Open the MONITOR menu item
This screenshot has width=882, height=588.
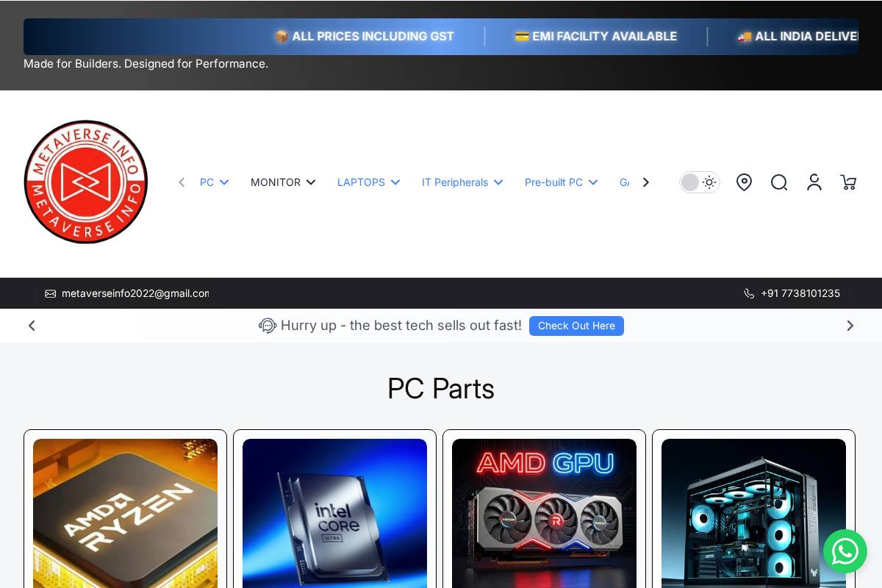276,182
